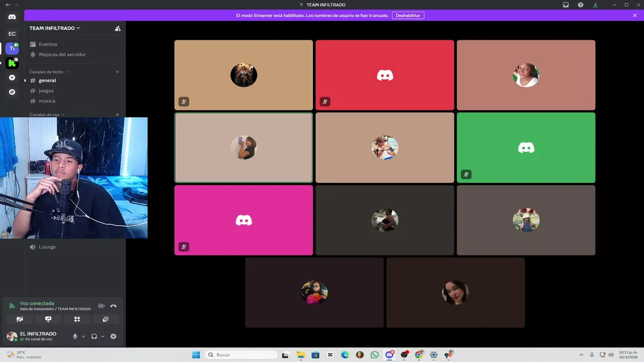Image resolution: width=644 pixels, height=362 pixels.
Task: Turn on camera toggle in voice panel
Action: [20, 319]
